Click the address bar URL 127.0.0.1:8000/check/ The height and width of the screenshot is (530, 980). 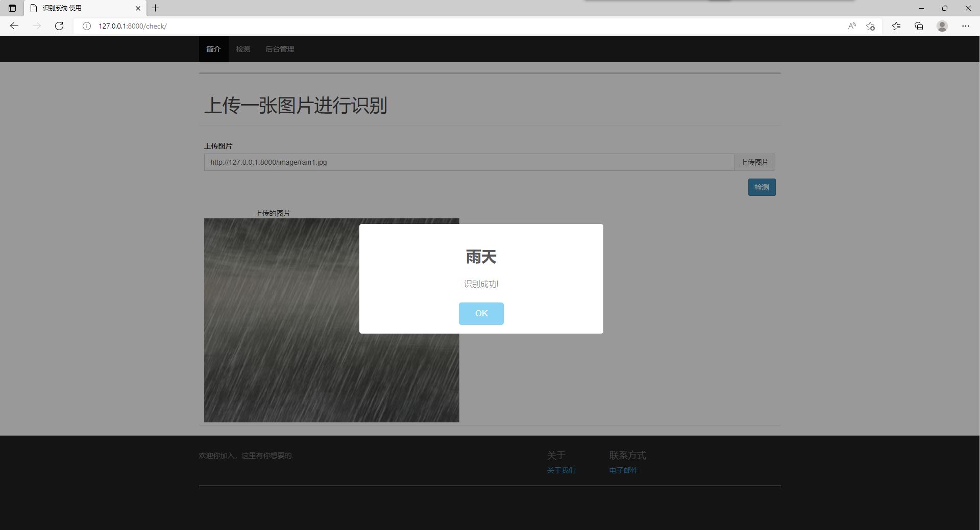pyautogui.click(x=133, y=26)
